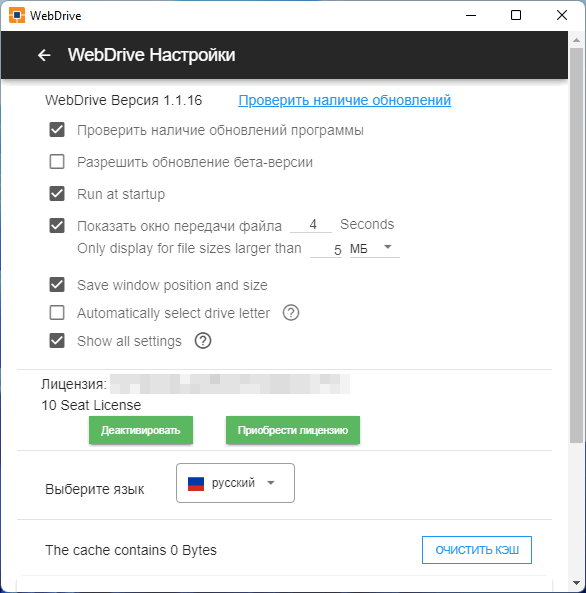
Task: Click the Russian flag icon in the language selector
Action: coord(196,483)
